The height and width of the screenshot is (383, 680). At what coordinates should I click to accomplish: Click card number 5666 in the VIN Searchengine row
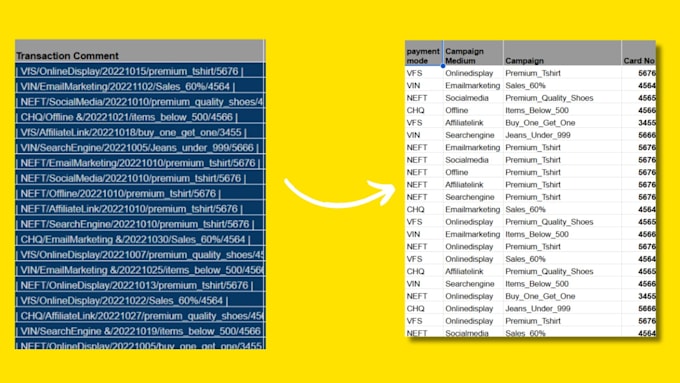click(647, 135)
